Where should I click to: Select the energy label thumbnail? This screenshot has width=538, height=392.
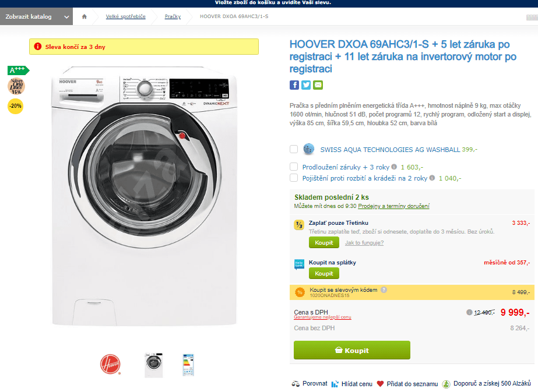tap(188, 365)
